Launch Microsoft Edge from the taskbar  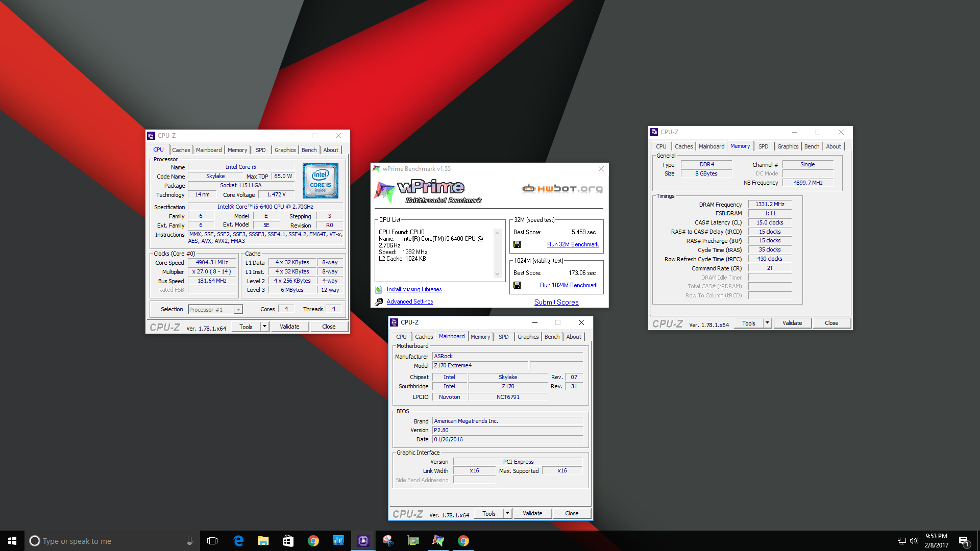coord(238,541)
